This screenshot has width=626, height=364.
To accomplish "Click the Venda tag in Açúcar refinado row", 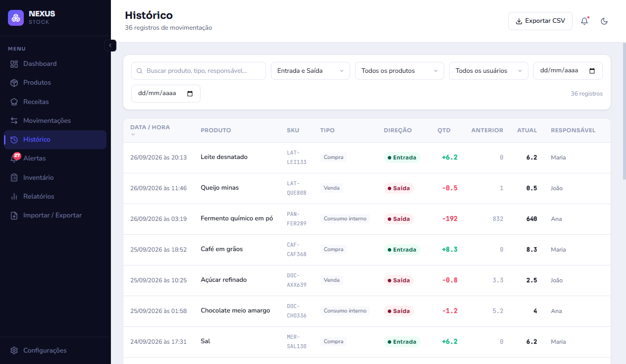I will click(x=332, y=280).
